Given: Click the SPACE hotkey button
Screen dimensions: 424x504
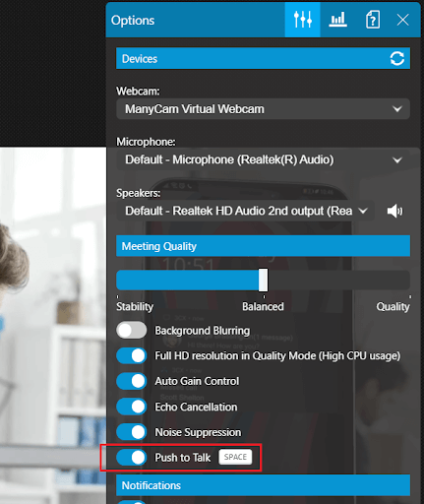Looking at the screenshot, I should click(x=235, y=457).
